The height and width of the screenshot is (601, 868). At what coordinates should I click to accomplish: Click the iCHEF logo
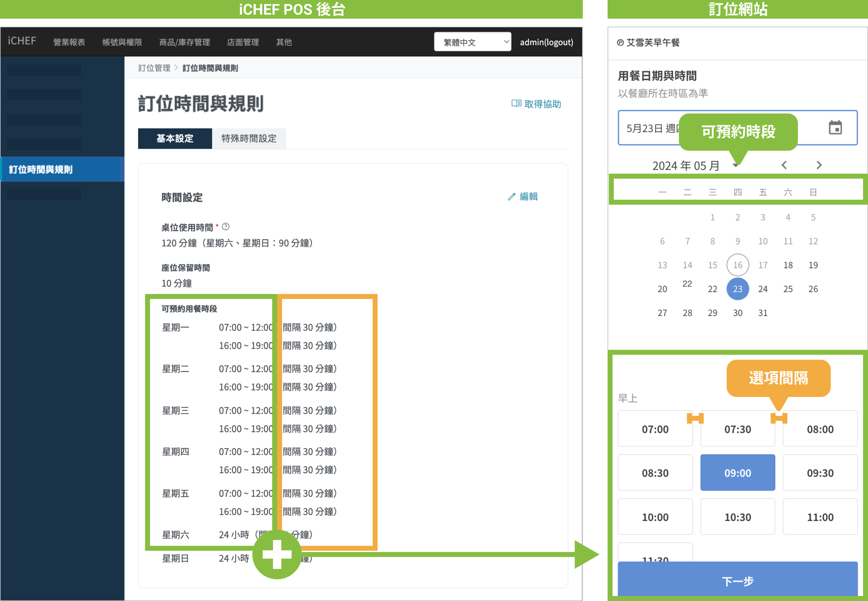[22, 41]
